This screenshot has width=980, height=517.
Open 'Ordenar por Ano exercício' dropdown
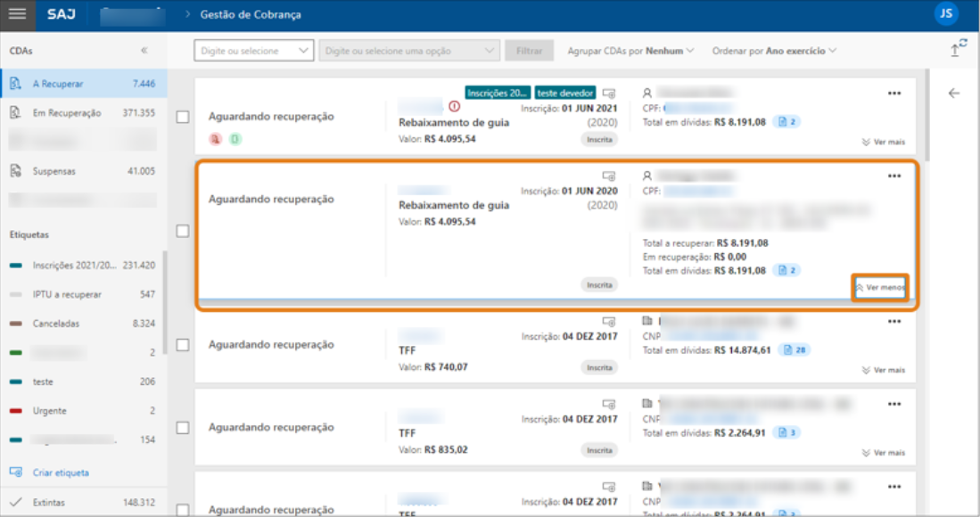click(x=774, y=51)
